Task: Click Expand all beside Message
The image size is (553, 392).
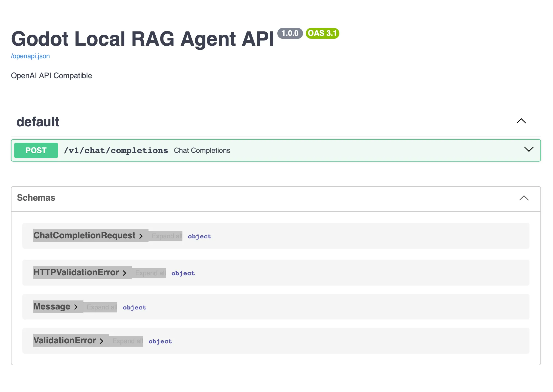Action: [102, 307]
